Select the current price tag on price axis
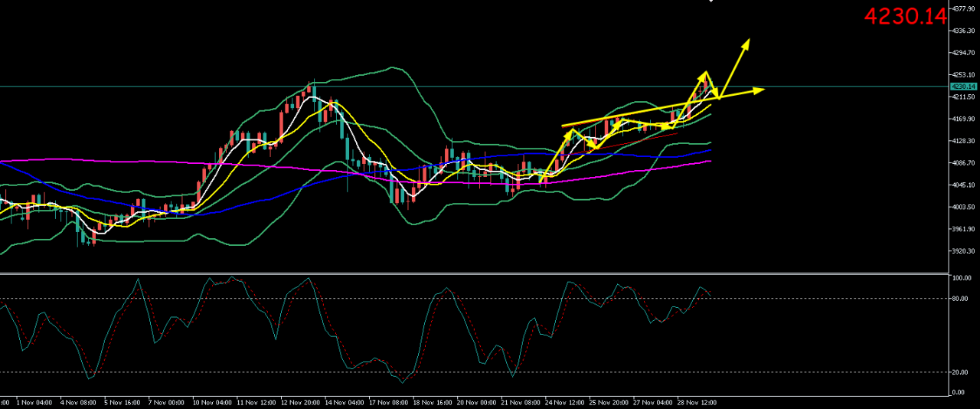The height and width of the screenshot is (409, 980). [962, 87]
